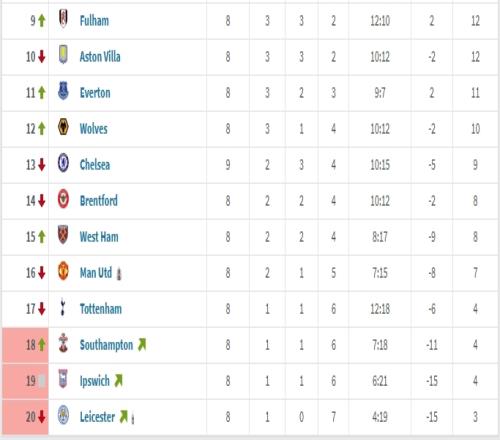Click the Tottenham cockerel icon
The width and height of the screenshot is (500, 440).
click(x=62, y=307)
